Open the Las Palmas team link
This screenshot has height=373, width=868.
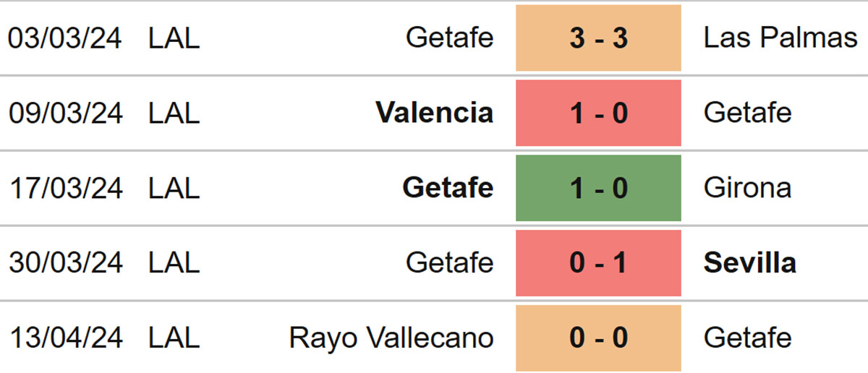[x=780, y=38]
